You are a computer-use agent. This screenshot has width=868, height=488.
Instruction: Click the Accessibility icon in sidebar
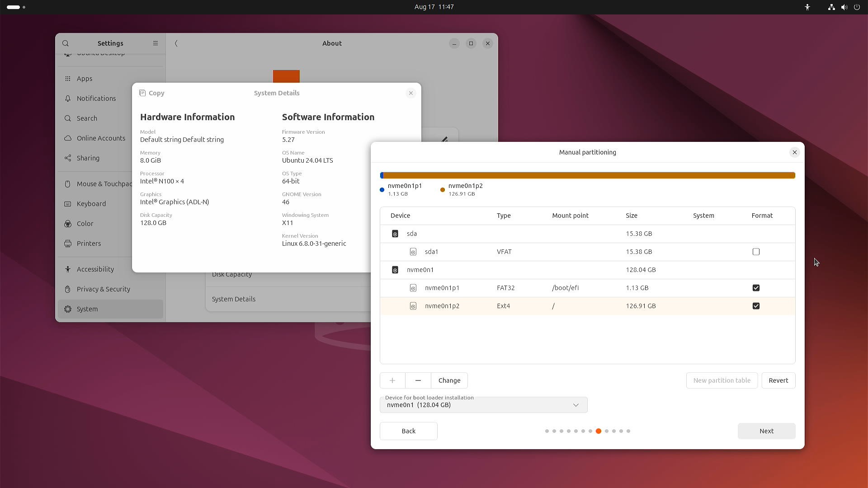(68, 269)
